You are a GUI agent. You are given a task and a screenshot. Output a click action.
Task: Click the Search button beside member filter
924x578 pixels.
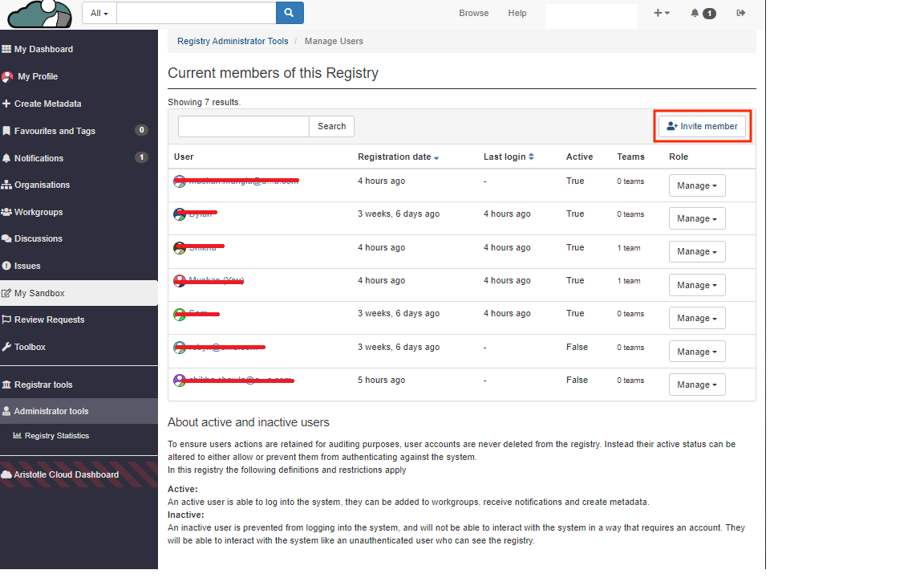click(x=331, y=126)
